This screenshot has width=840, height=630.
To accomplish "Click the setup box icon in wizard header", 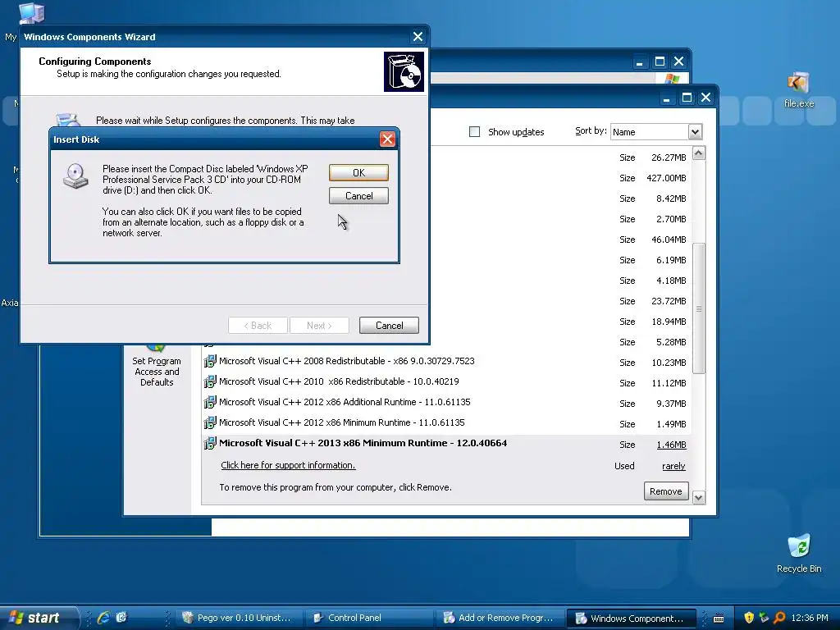I will click(404, 72).
